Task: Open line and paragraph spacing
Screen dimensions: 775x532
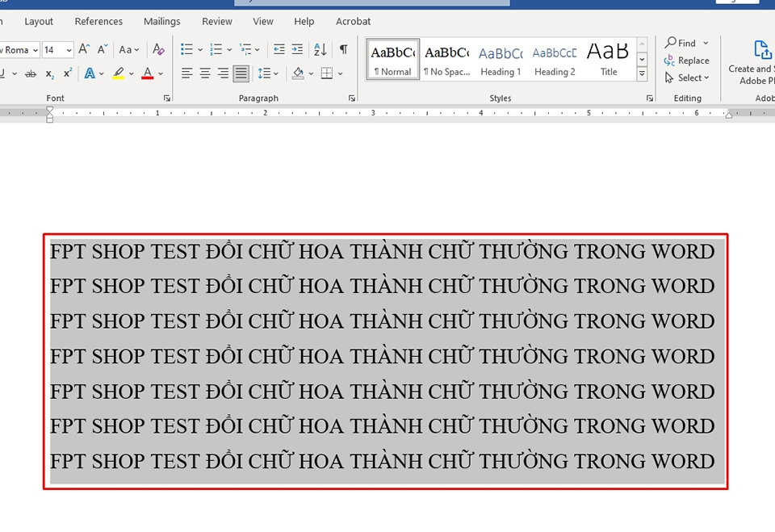Action: [268, 73]
